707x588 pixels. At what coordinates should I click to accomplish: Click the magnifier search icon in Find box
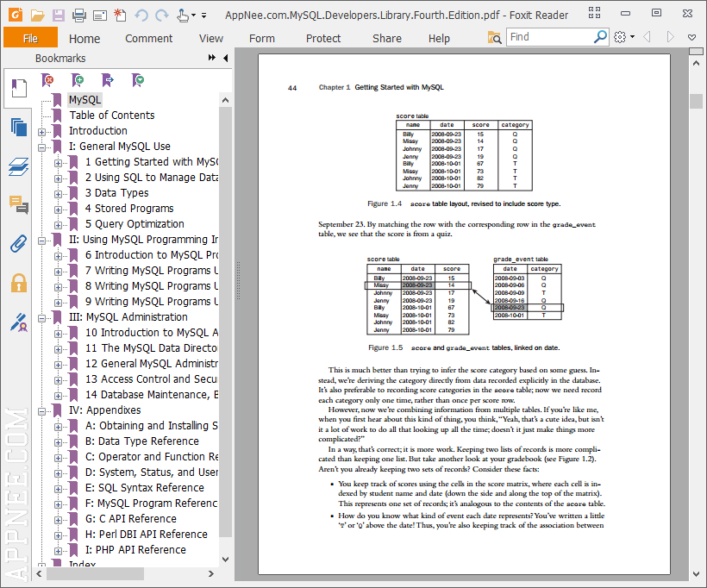[600, 36]
